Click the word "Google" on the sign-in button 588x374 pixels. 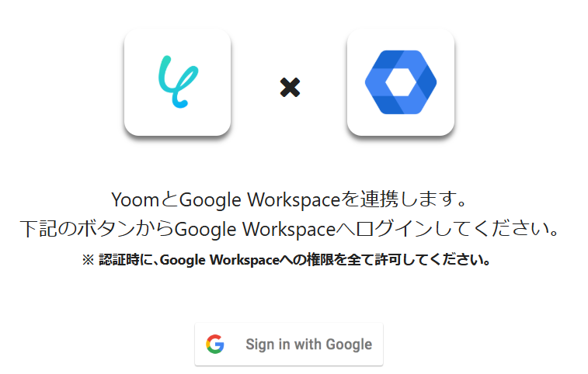click(x=349, y=345)
